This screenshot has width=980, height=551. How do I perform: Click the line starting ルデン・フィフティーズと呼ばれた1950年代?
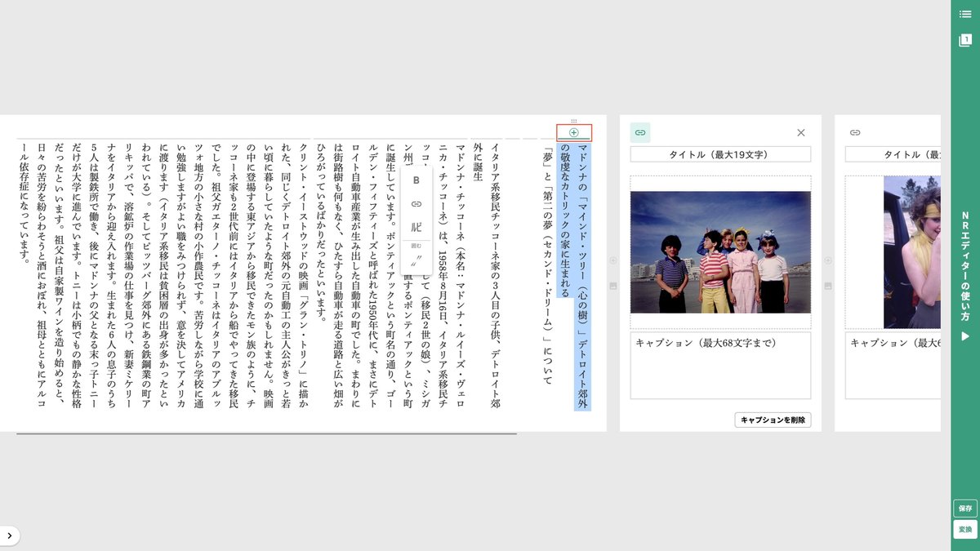(x=372, y=278)
